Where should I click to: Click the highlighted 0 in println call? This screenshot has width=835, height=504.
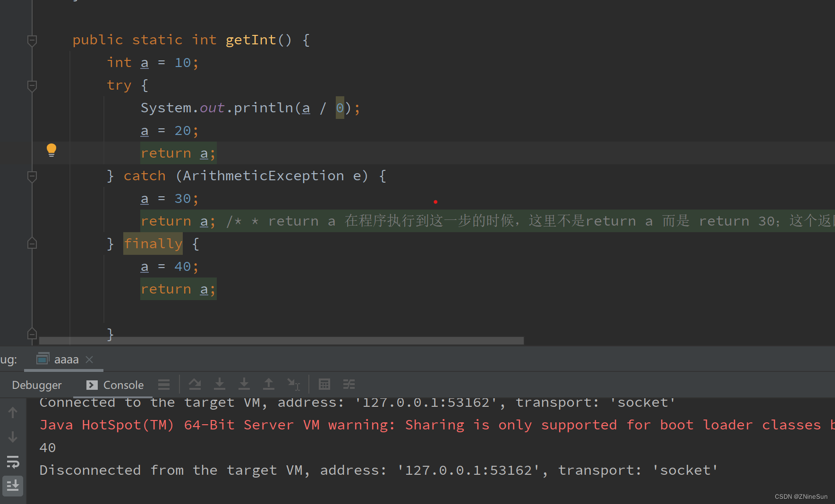(340, 108)
